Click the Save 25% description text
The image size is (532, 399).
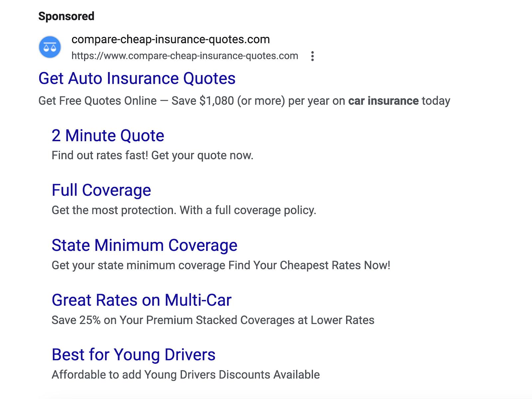tap(213, 320)
